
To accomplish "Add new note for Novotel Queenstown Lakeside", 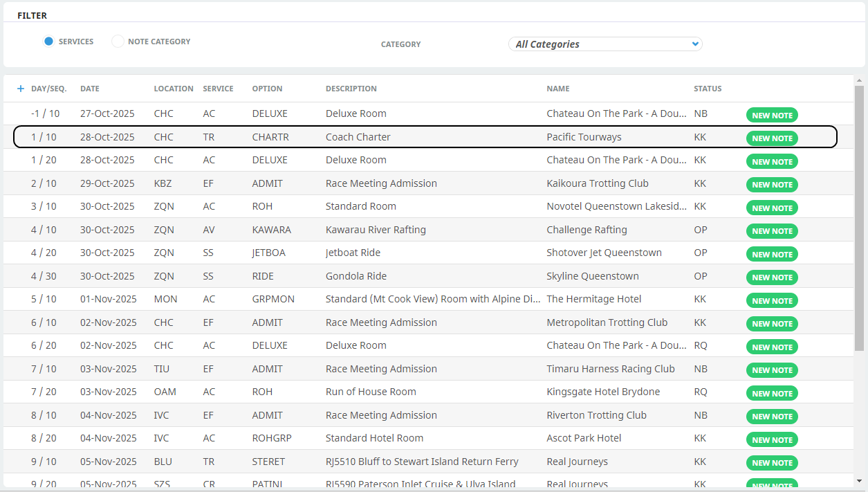I will pos(772,208).
